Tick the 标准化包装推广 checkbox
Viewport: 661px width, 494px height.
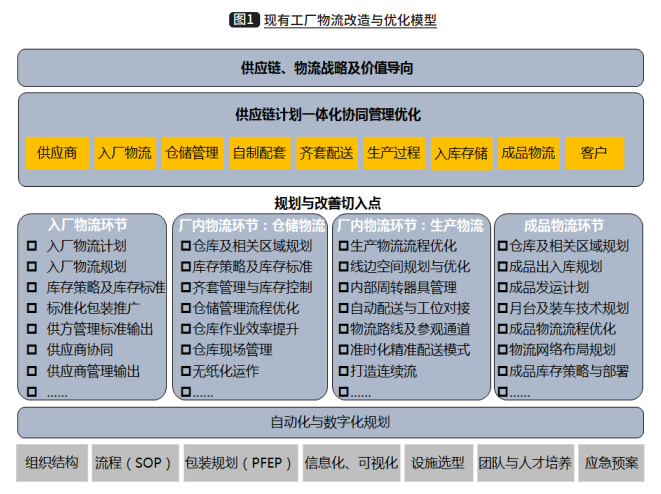click(x=32, y=308)
